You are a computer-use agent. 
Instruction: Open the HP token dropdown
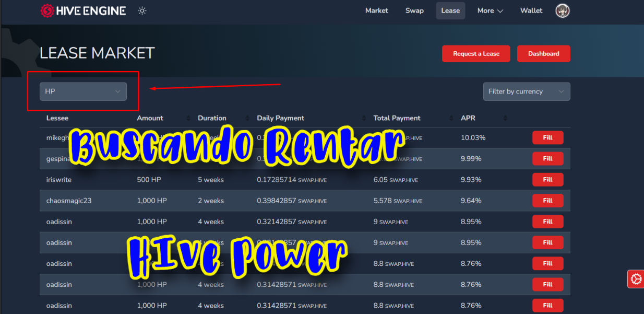pos(83,91)
